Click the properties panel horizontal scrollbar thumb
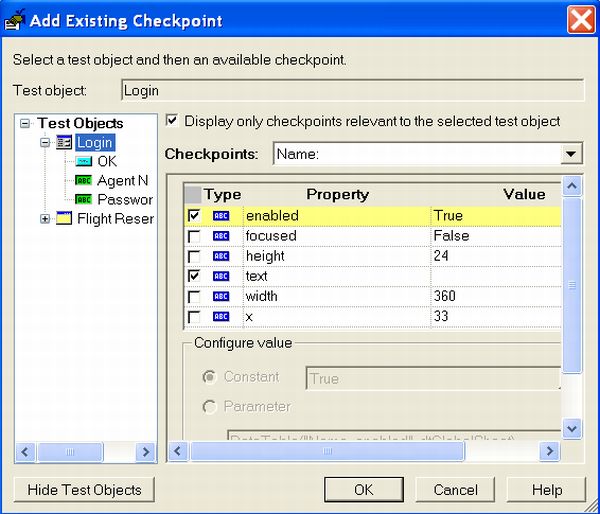 [x=327, y=451]
